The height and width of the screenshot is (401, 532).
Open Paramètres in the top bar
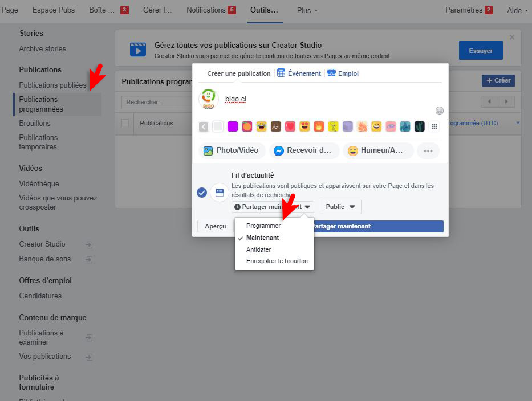tap(469, 10)
